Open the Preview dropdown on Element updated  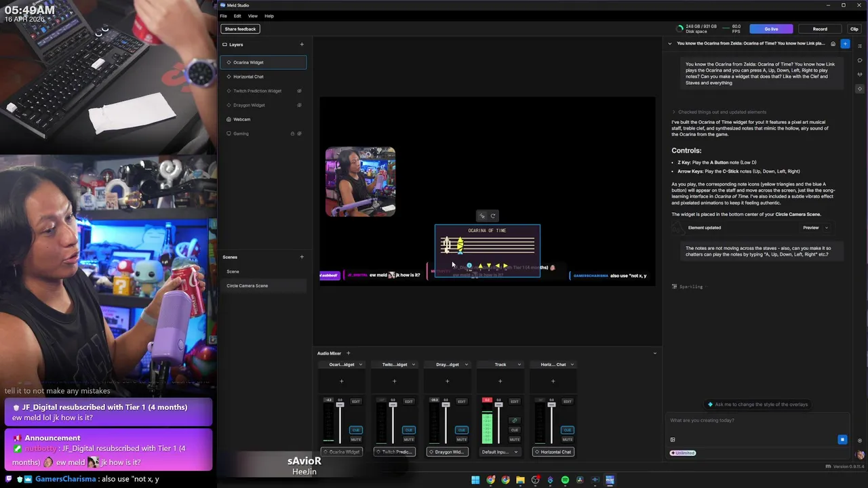[815, 228]
